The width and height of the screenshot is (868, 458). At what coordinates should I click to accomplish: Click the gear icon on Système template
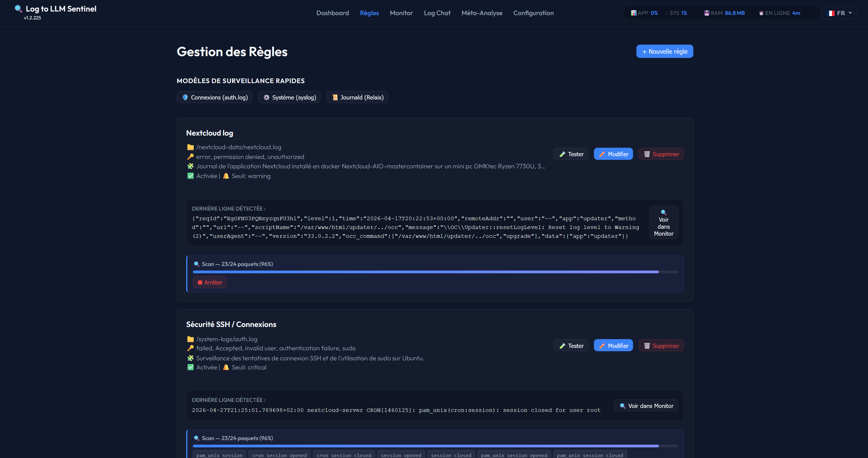coord(266,97)
